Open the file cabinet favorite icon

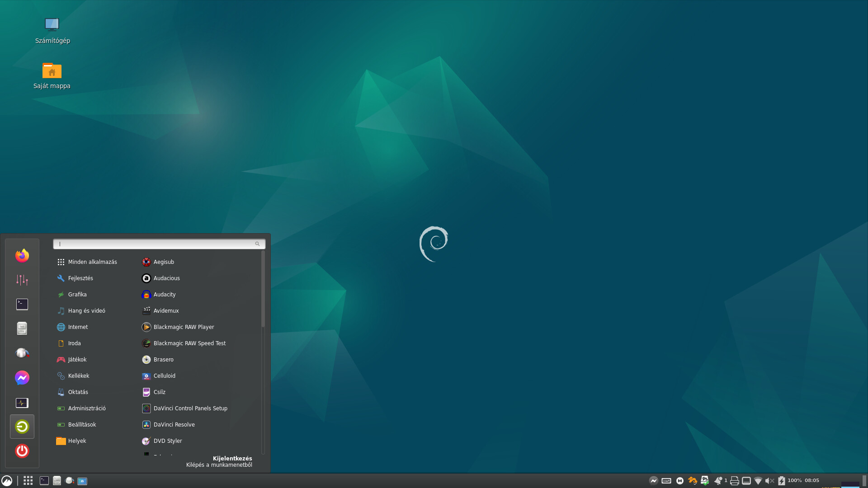(x=22, y=328)
